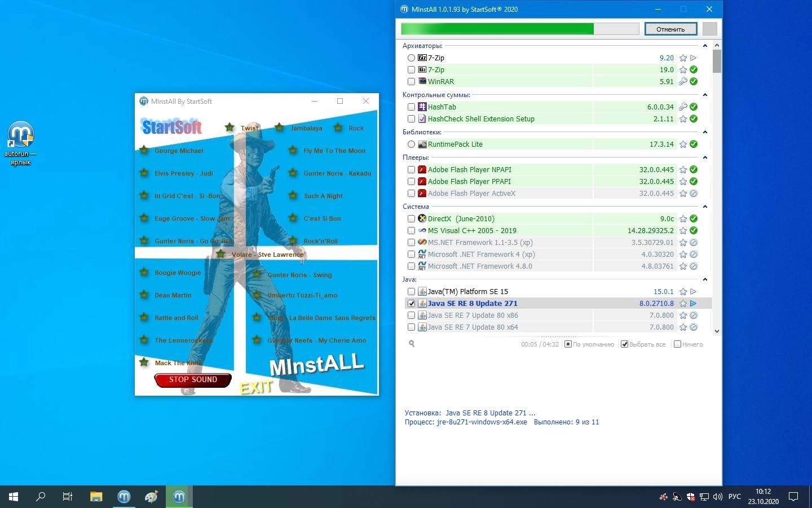Click the Rock'n'Roll track label
This screenshot has height=508, width=812.
pos(320,241)
